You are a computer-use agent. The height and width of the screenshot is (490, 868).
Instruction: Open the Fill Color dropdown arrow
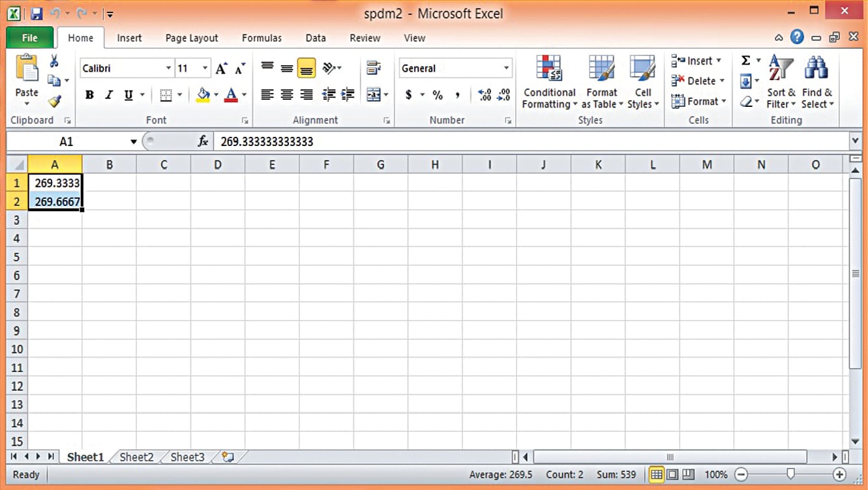pos(215,94)
